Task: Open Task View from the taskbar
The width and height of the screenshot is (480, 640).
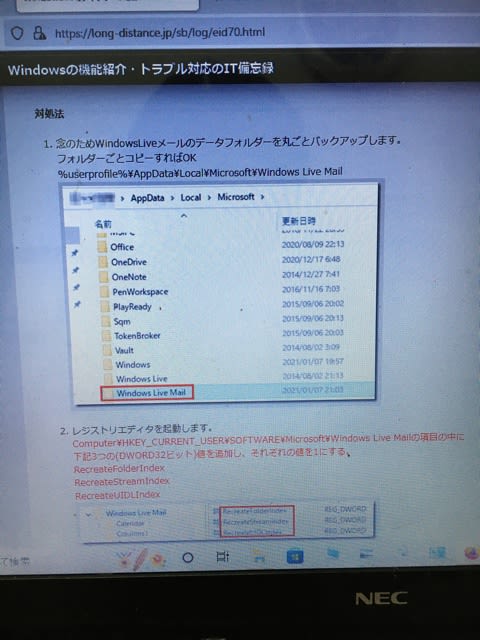Action: coord(222,556)
